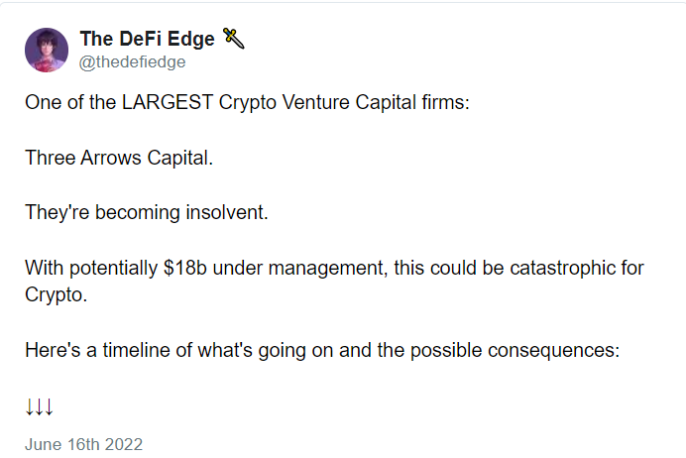Click the 'Three Arrows Capital.' line
Viewport: 686px width, 458px height.
tap(119, 158)
